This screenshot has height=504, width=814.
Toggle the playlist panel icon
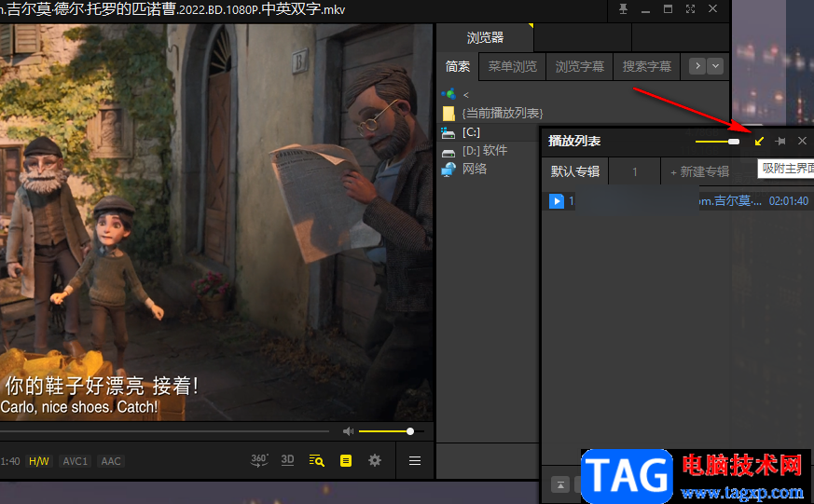coord(346,460)
